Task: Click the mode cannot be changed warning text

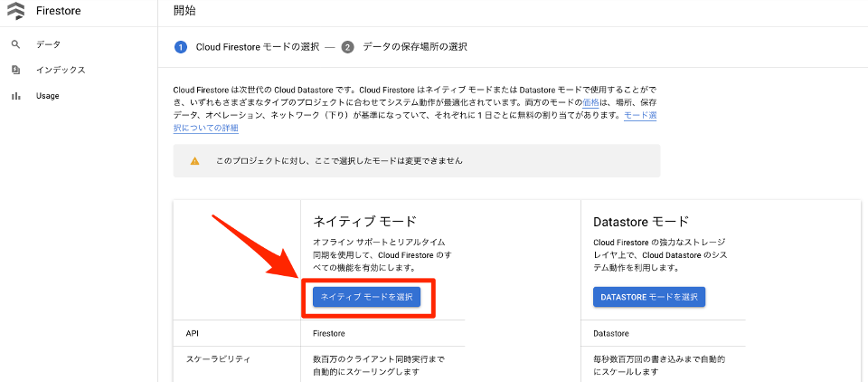Action: pos(339,161)
